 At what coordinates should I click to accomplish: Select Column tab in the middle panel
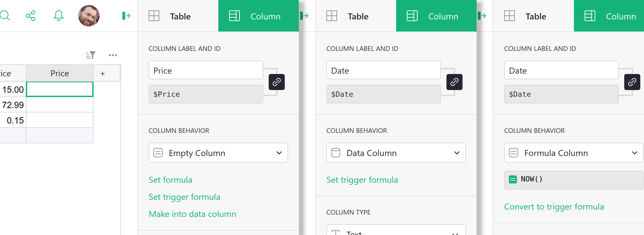(x=436, y=16)
